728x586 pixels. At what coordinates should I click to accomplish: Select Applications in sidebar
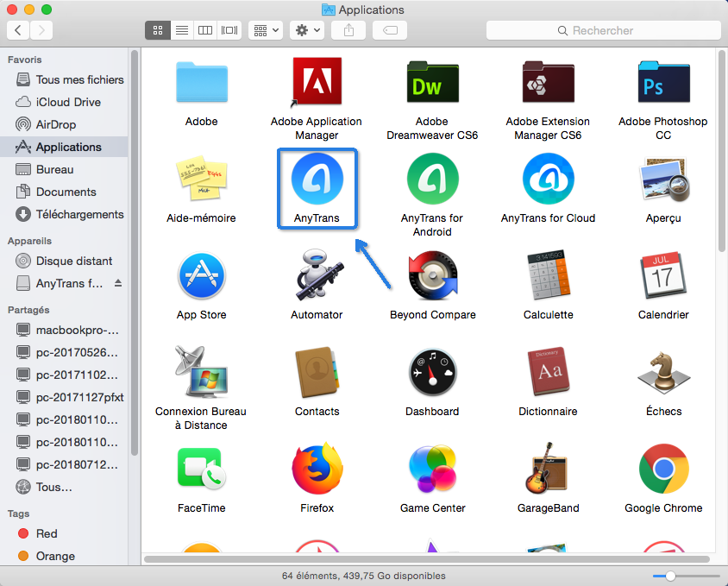[x=64, y=147]
